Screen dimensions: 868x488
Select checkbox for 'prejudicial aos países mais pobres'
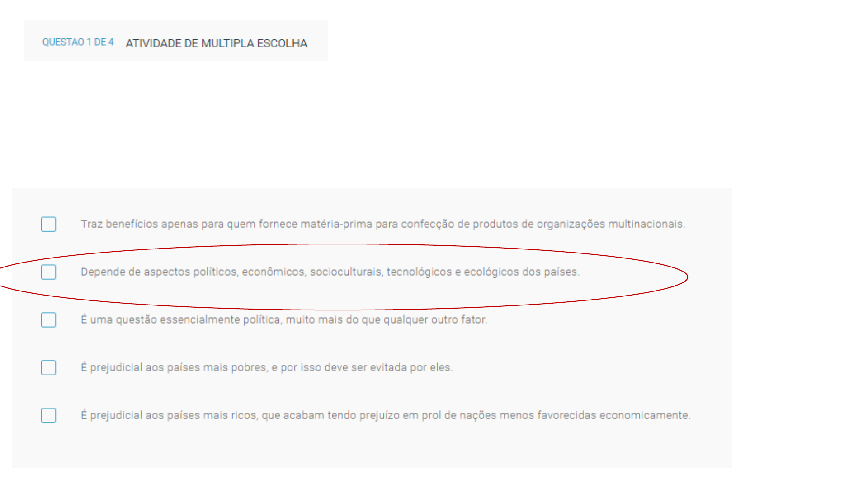[x=48, y=368]
